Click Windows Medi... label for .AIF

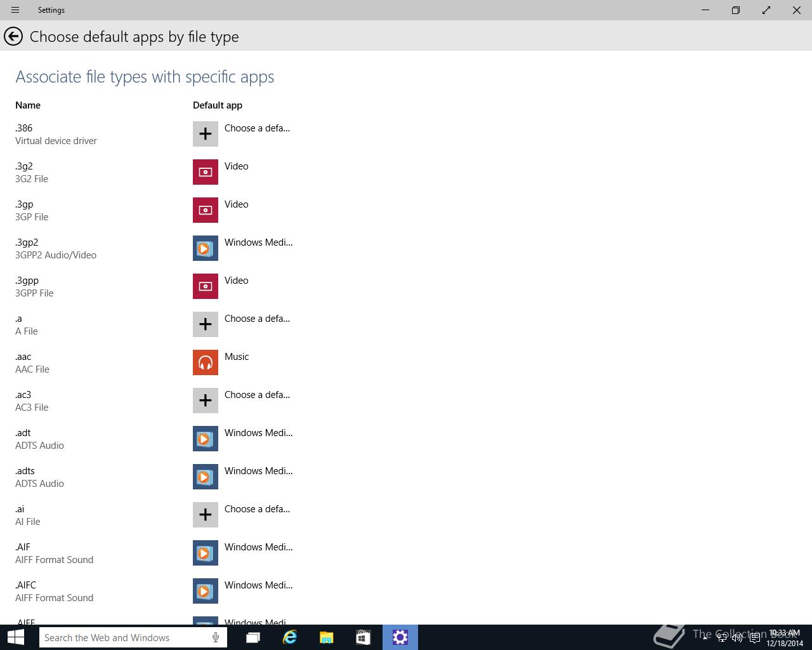point(258,547)
